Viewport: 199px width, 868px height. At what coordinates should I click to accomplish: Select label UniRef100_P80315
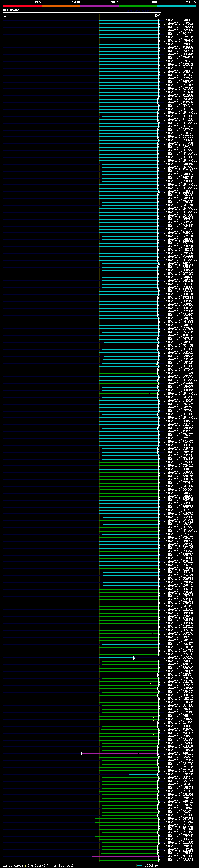coord(178,147)
